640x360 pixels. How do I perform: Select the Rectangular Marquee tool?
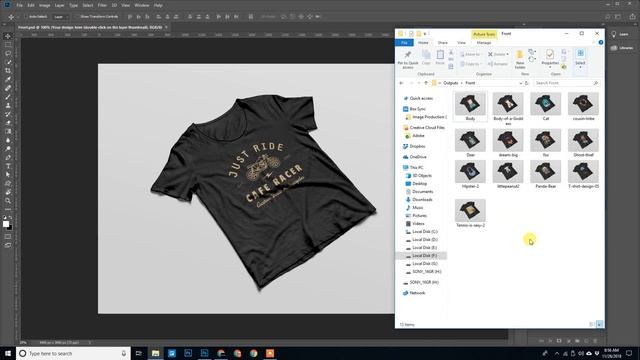8,44
